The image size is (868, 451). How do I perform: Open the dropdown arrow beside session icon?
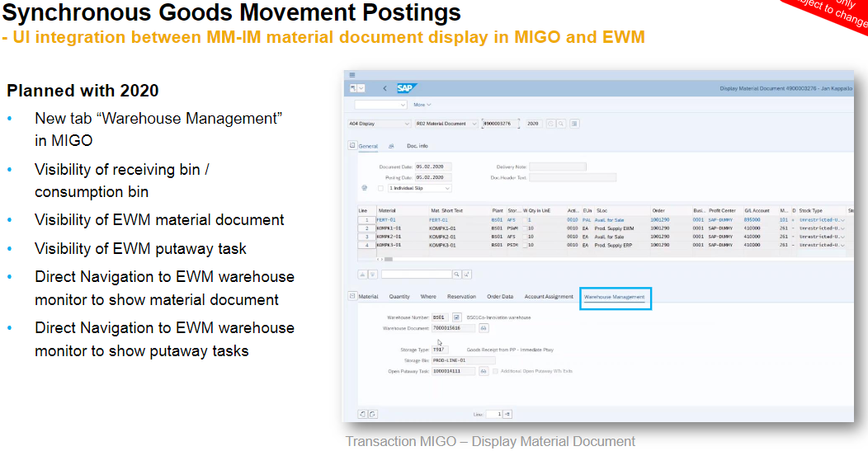361,88
